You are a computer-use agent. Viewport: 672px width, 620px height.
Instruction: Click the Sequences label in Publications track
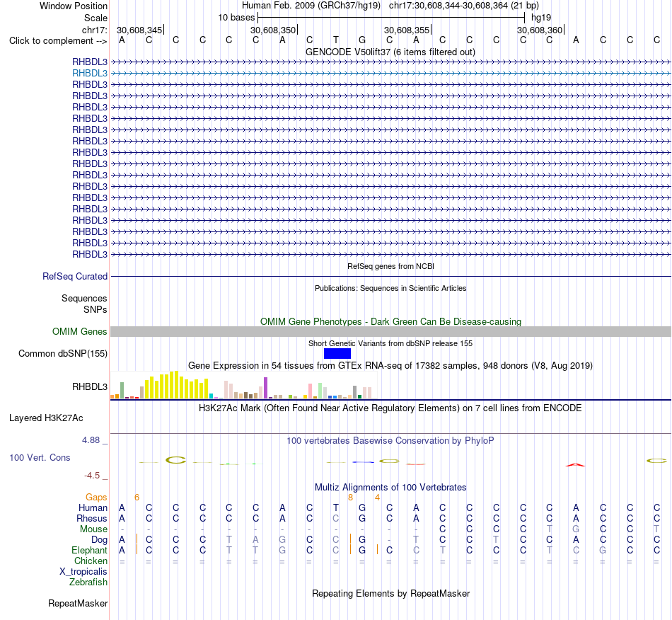84,299
